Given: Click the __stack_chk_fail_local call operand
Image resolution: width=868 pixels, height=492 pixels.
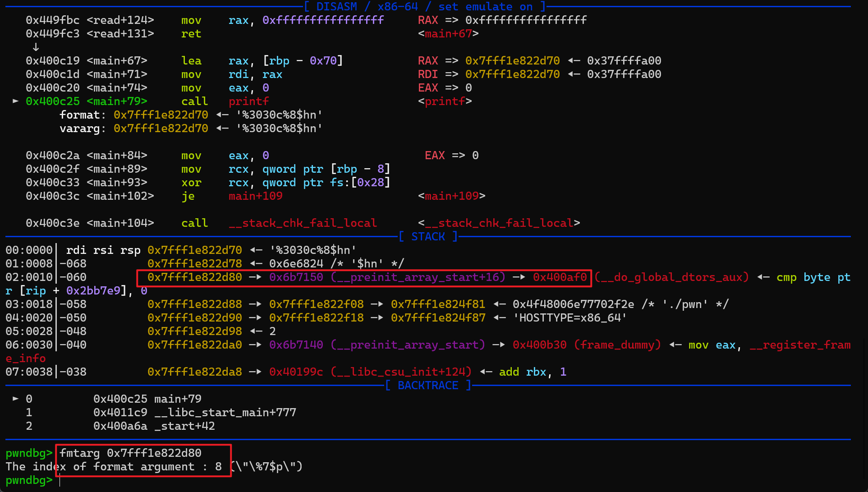Looking at the screenshot, I should point(303,223).
